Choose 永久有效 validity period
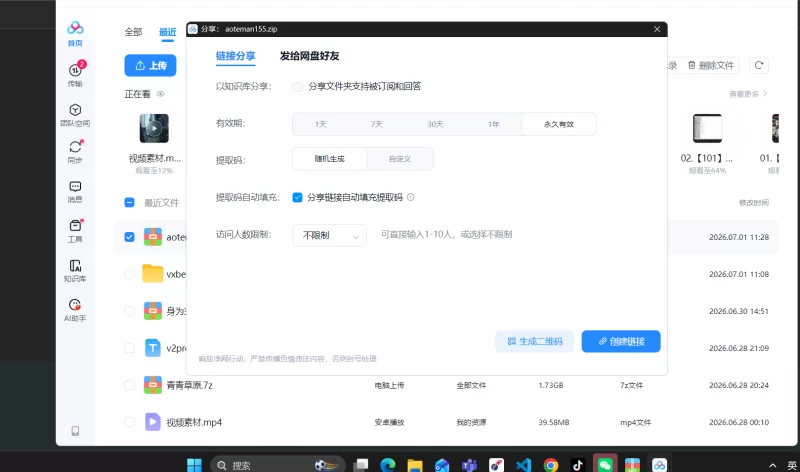 point(559,124)
